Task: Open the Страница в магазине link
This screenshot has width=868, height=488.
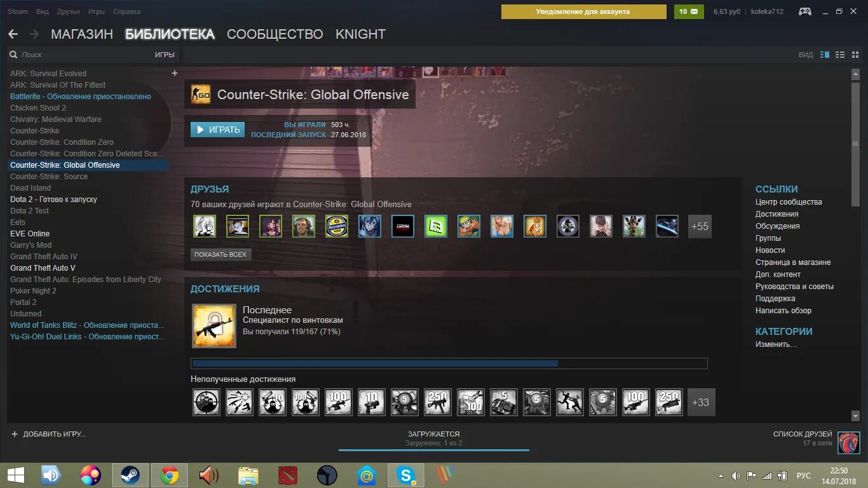Action: [x=793, y=262]
